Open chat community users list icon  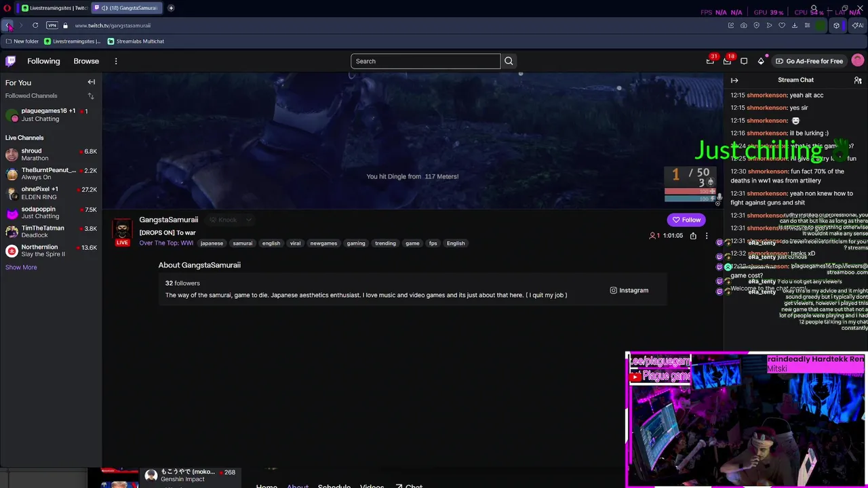[x=858, y=80]
